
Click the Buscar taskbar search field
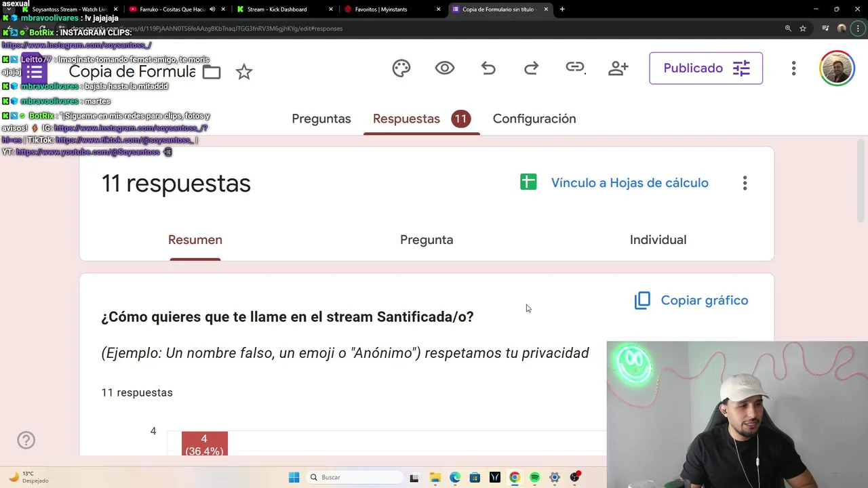[x=354, y=477]
